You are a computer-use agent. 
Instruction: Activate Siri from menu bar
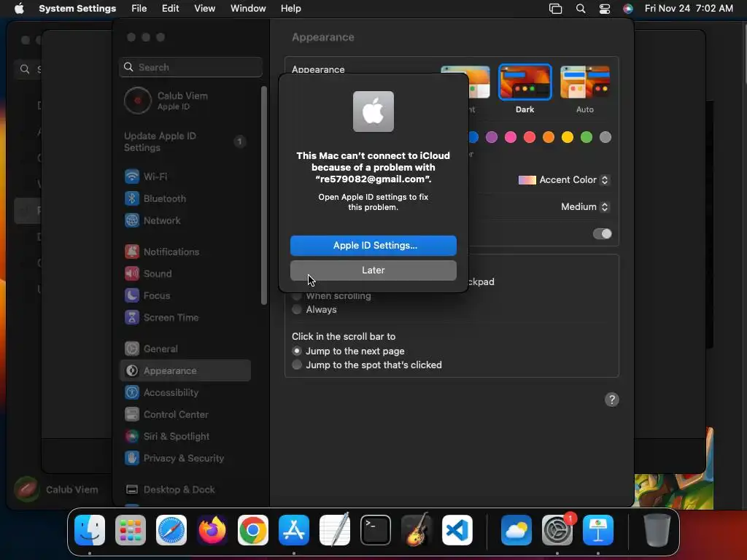628,9
